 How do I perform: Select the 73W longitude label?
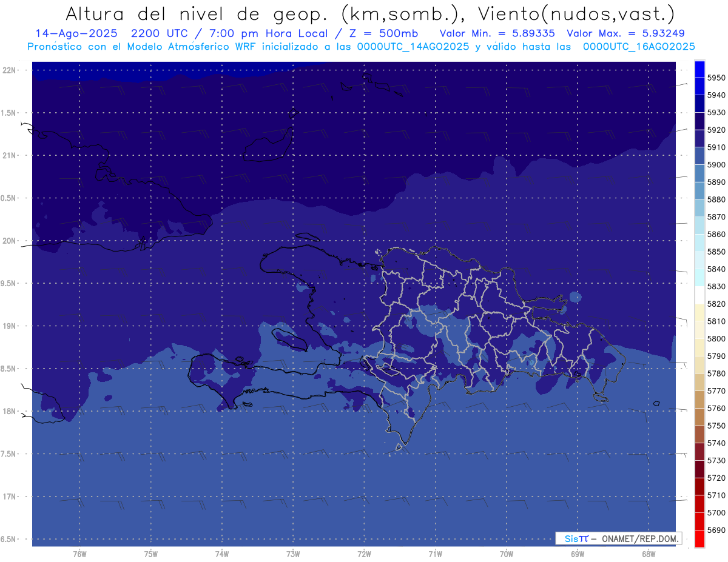[293, 554]
